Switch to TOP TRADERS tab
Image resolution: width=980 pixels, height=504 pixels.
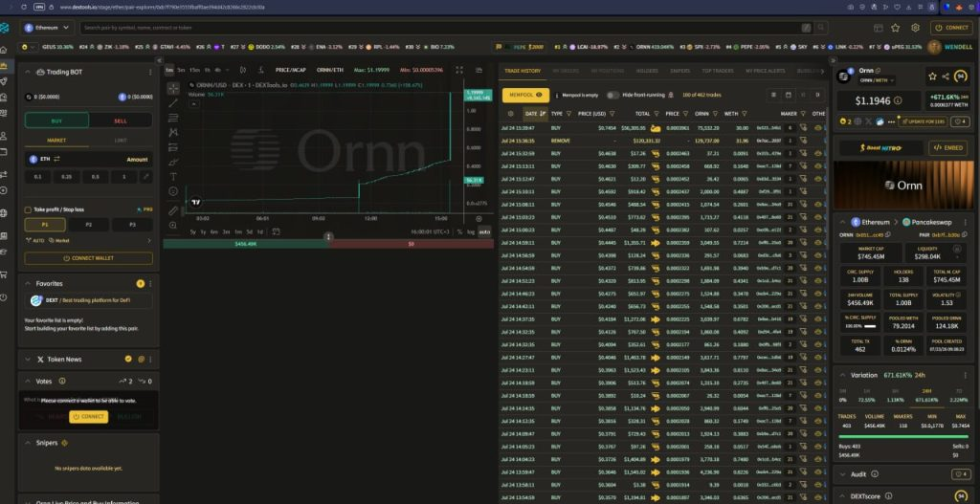717,71
